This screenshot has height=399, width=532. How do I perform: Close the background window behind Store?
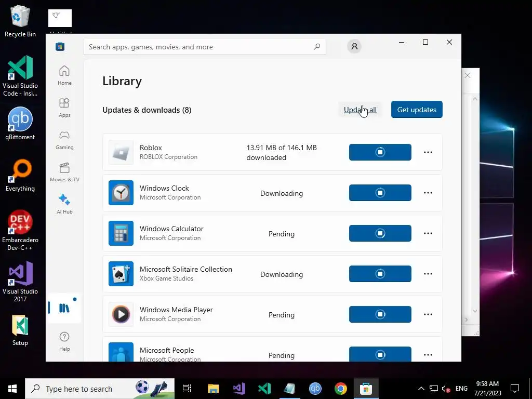click(x=468, y=75)
